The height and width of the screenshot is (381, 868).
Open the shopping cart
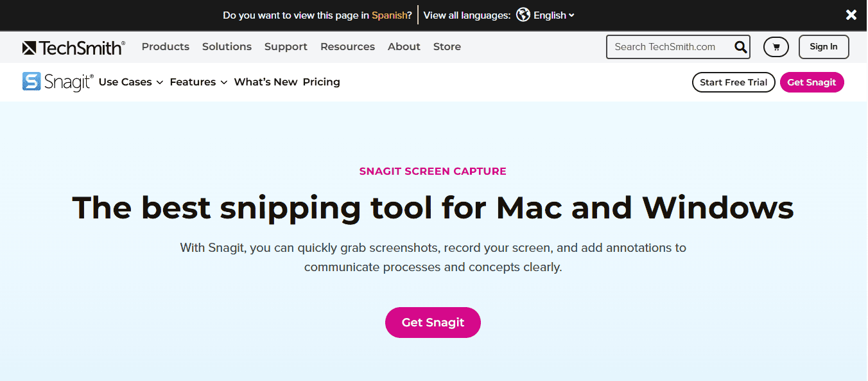coord(776,47)
